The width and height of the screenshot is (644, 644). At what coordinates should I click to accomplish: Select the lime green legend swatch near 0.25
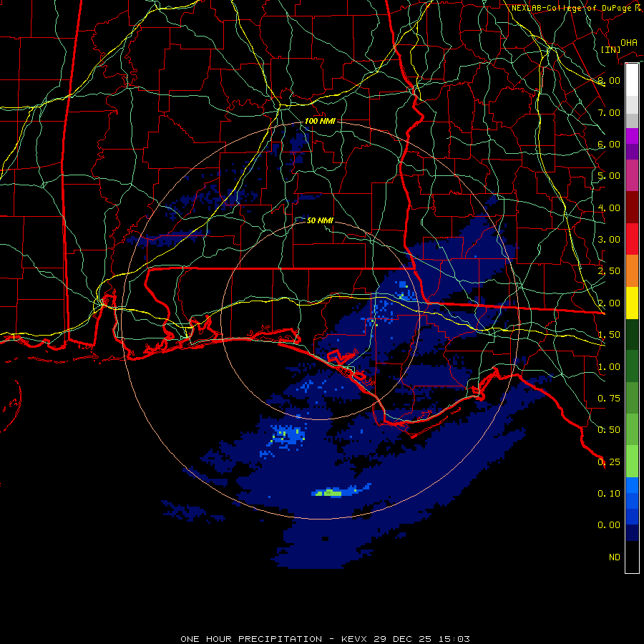[x=632, y=462]
